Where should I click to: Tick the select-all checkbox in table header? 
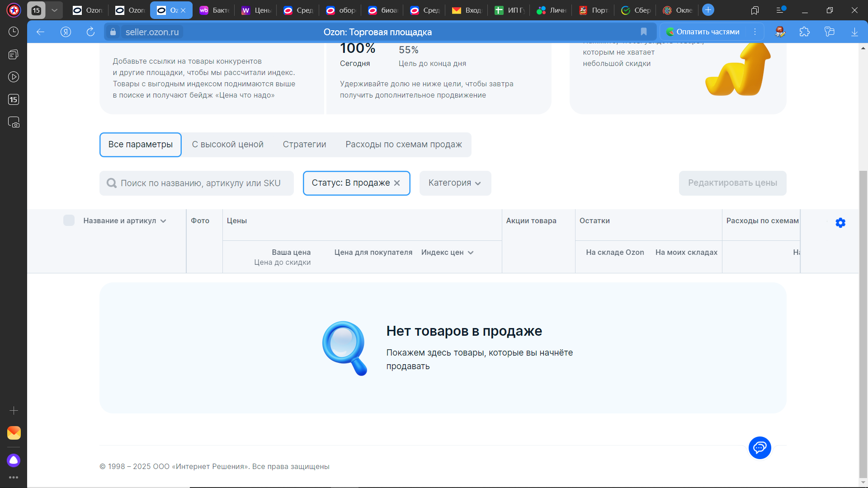(x=69, y=221)
